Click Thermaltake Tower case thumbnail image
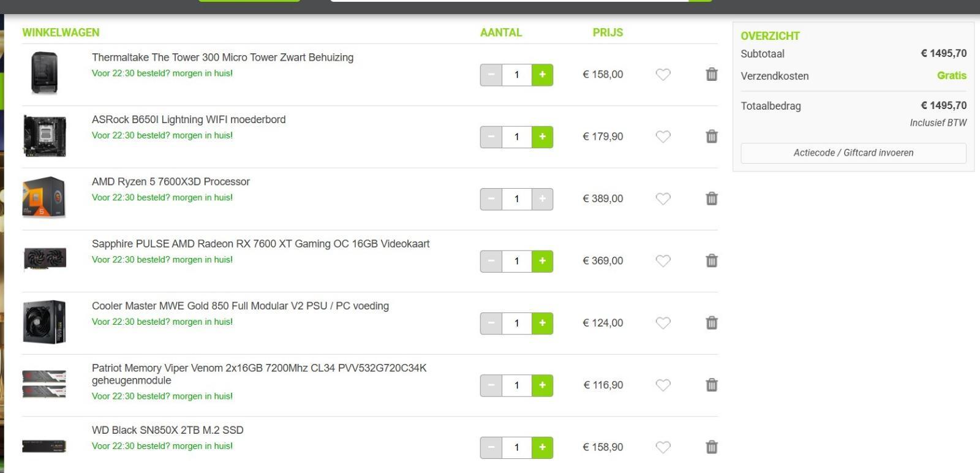The image size is (980, 473). pos(44,73)
